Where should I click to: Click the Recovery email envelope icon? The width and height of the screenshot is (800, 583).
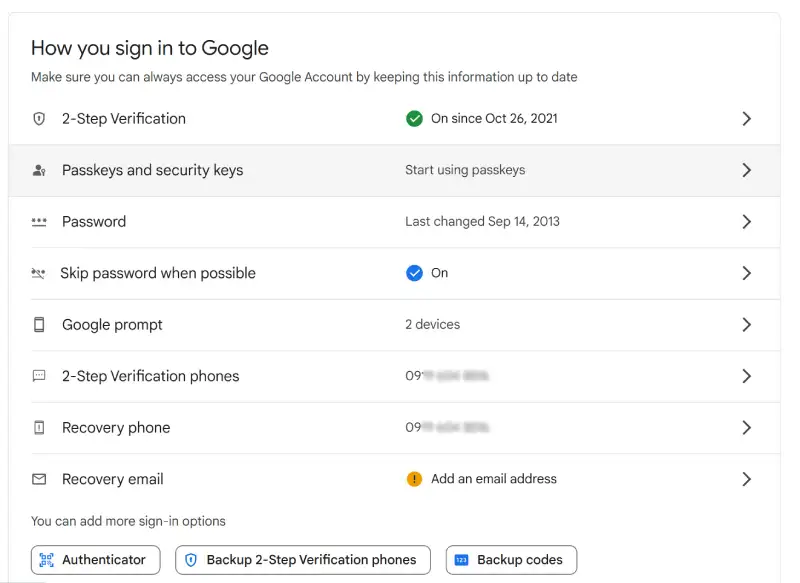[39, 479]
